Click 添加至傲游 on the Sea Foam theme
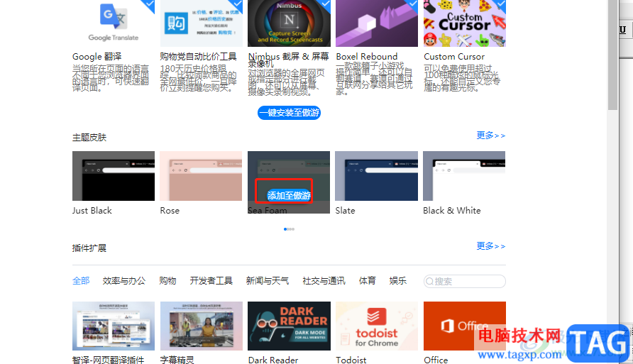 pos(289,196)
